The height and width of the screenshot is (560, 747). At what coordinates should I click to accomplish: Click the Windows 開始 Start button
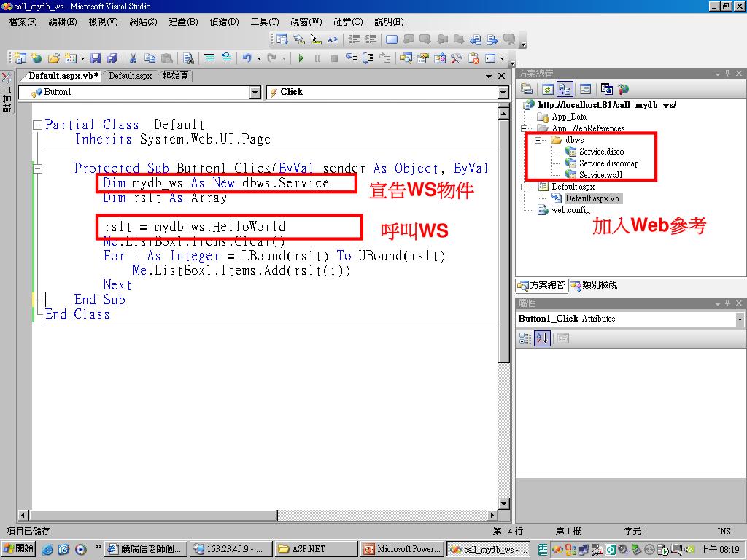[x=19, y=549]
